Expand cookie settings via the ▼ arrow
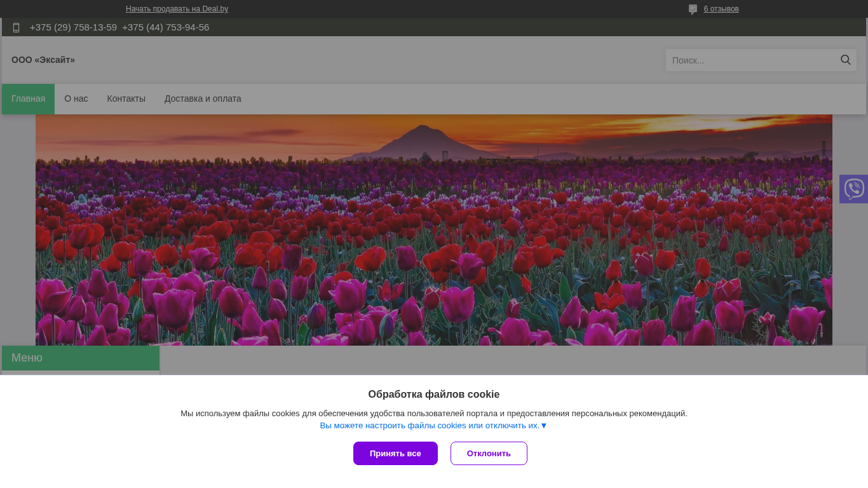This screenshot has width=868, height=488. [544, 426]
